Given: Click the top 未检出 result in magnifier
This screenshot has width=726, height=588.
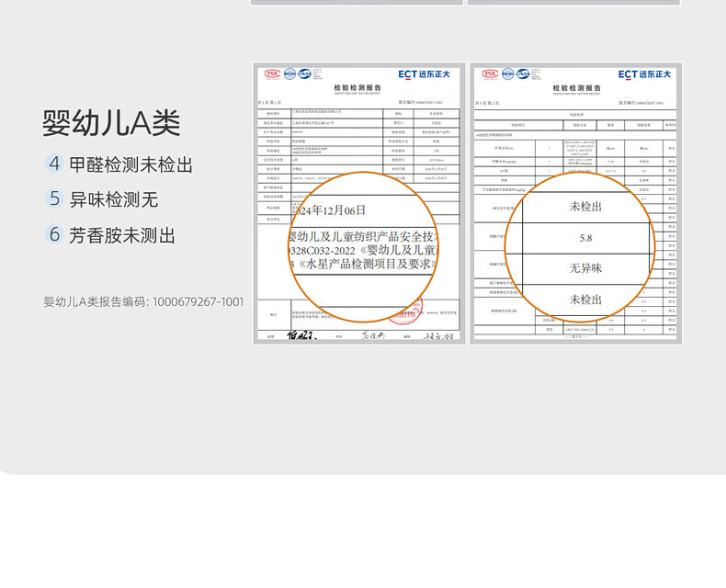Looking at the screenshot, I should 586,207.
